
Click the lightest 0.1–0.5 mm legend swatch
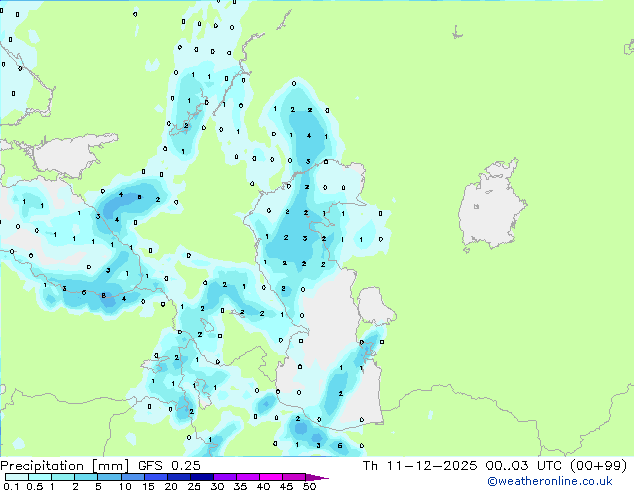(x=17, y=477)
